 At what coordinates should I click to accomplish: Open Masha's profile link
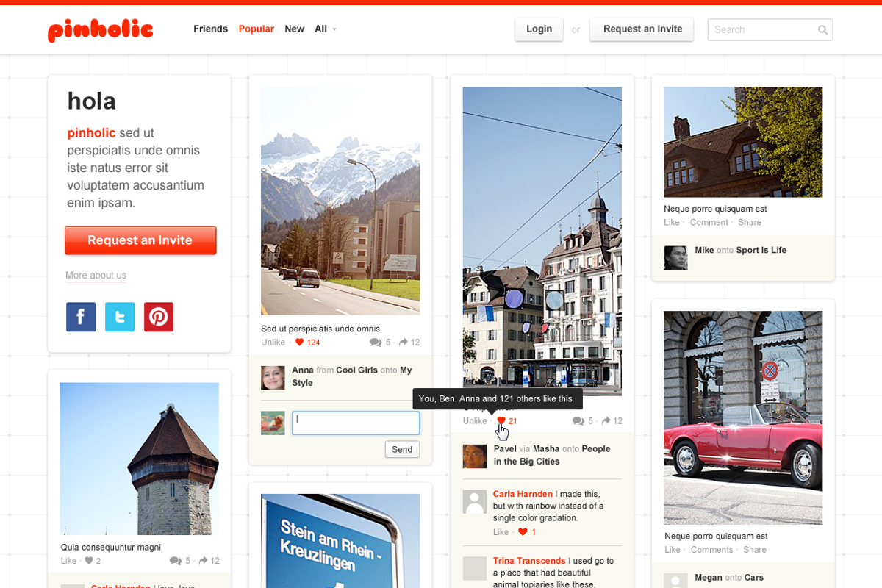coord(546,449)
